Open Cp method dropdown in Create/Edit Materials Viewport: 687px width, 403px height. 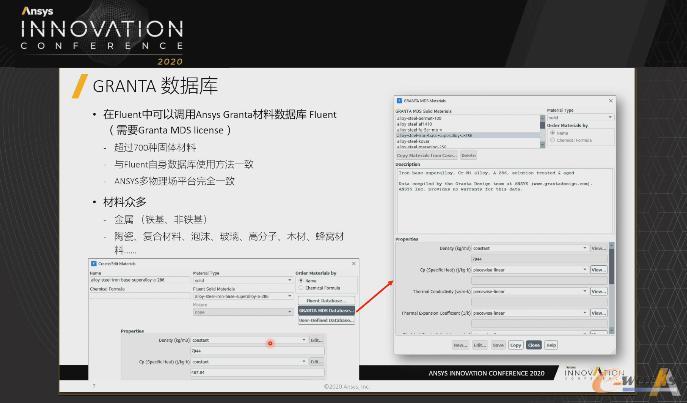(x=248, y=362)
